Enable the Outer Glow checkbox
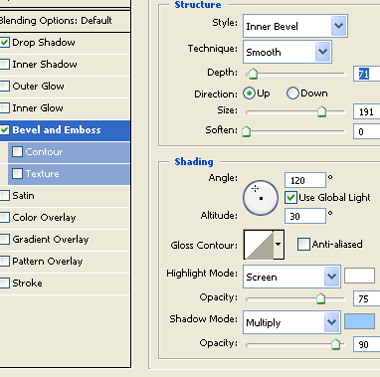The height and width of the screenshot is (377, 380). point(5,86)
